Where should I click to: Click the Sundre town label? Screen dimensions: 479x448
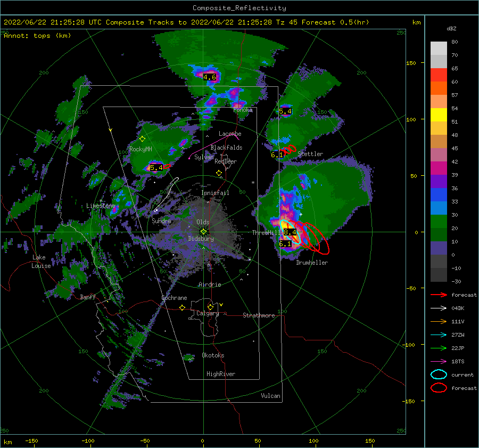click(x=162, y=221)
